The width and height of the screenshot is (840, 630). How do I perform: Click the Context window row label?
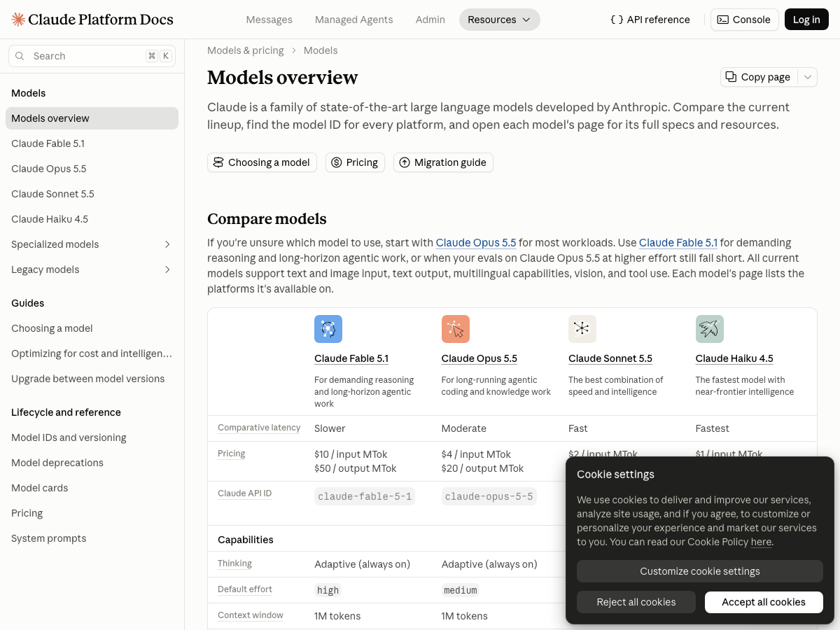point(251,615)
